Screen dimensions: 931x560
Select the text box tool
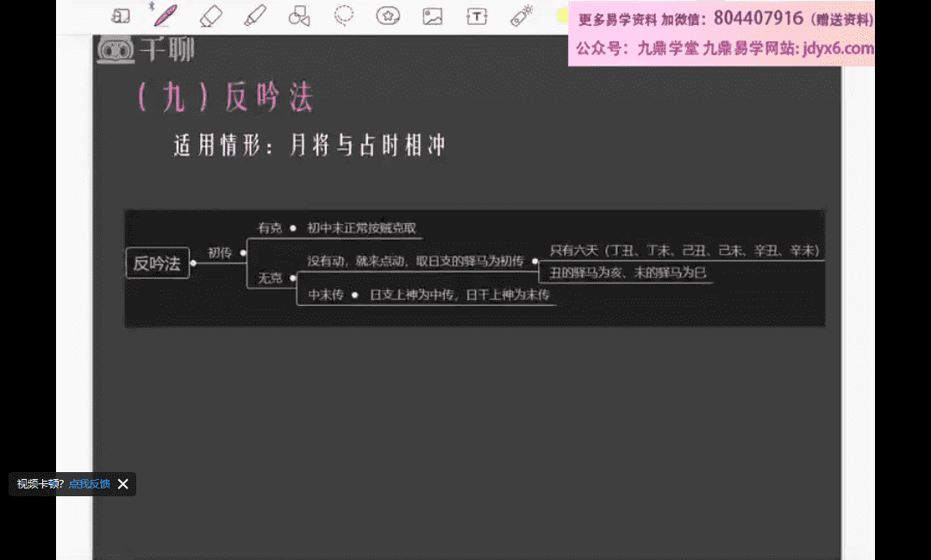pyautogui.click(x=477, y=16)
